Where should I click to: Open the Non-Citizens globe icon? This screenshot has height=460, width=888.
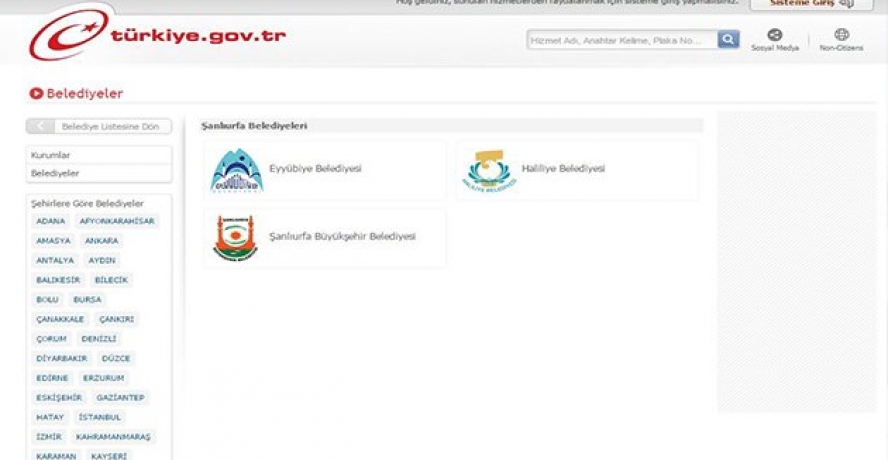coord(842,35)
